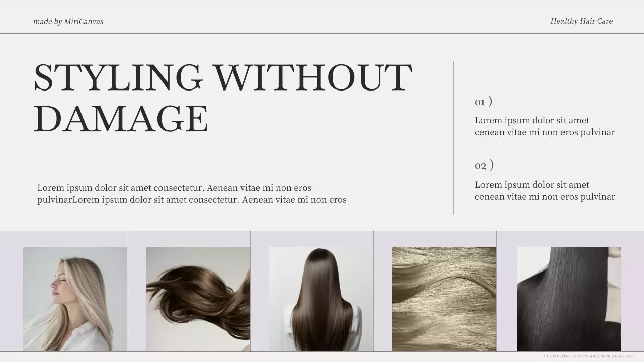Click the rightmost dark shiny hair photo
Image resolution: width=644 pixels, height=362 pixels.
coord(569,299)
